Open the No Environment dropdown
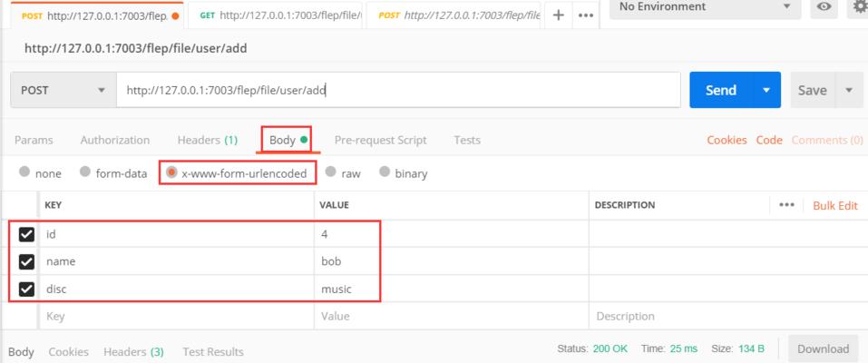Viewport: 868px width, 363px height. coord(706,8)
